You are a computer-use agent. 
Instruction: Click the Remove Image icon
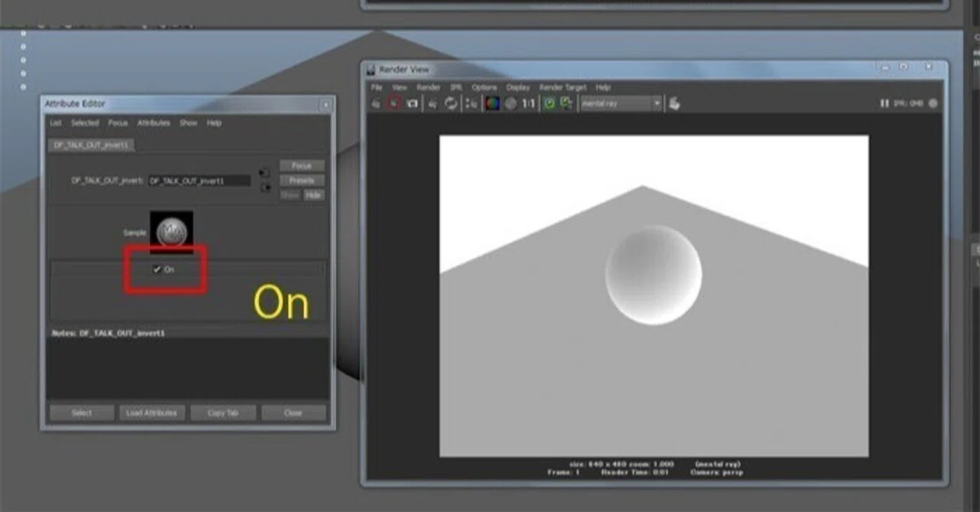(x=567, y=103)
